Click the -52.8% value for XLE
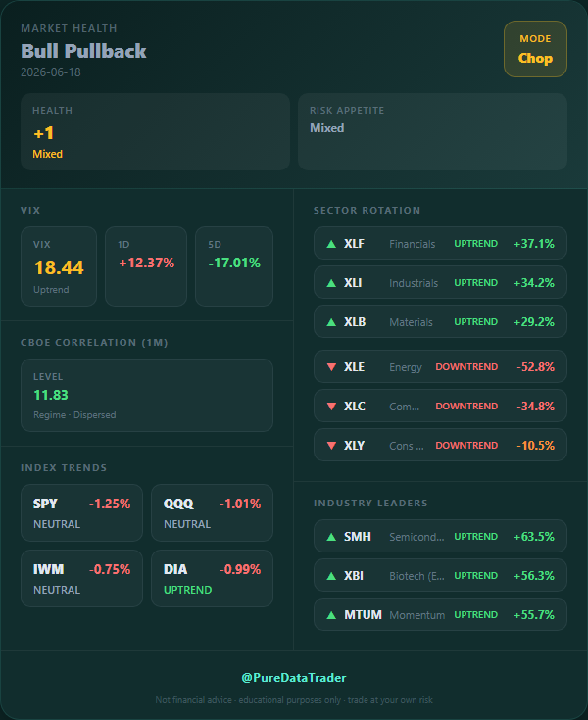This screenshot has height=720, width=588. pos(536,367)
